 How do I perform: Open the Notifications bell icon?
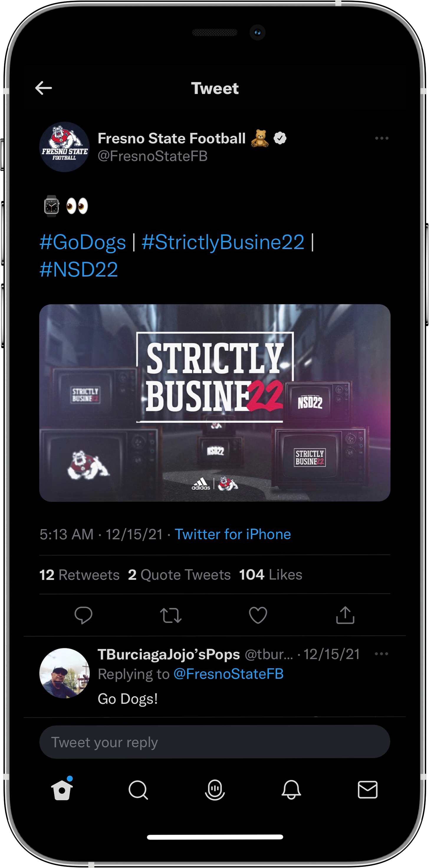[291, 790]
